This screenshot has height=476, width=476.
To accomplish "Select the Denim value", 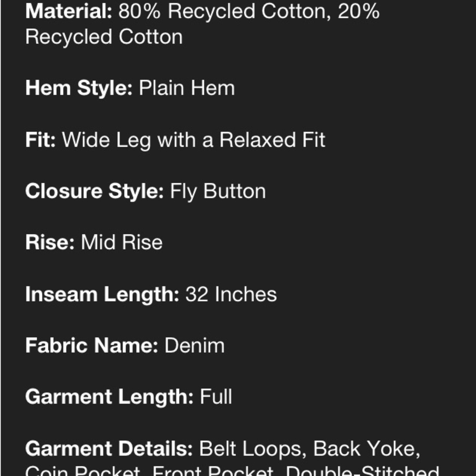I will (195, 346).
